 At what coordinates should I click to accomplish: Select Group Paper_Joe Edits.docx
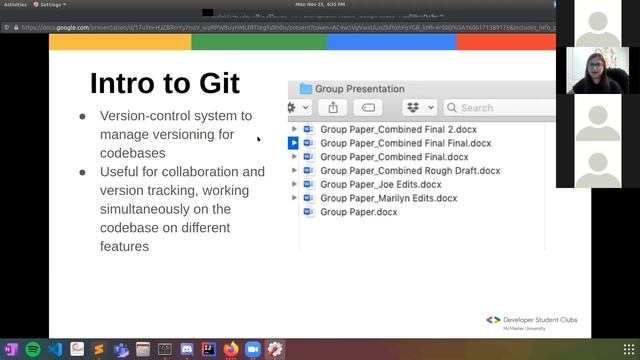[x=380, y=184]
